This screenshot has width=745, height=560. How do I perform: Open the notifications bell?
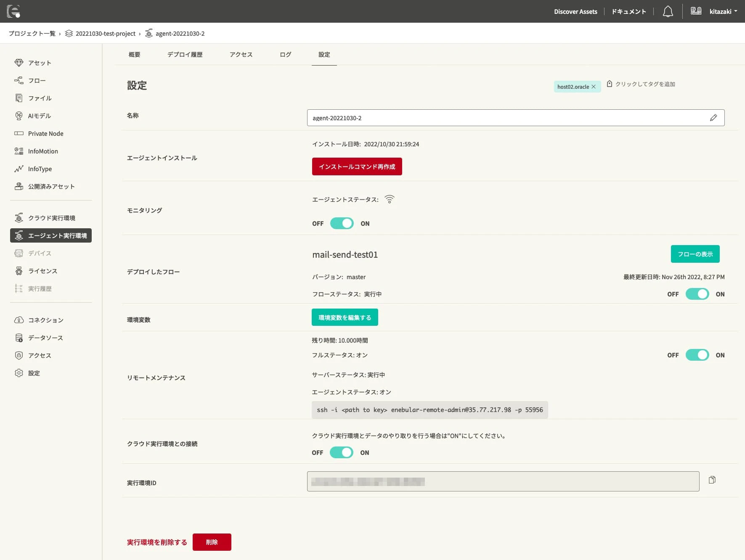click(668, 11)
